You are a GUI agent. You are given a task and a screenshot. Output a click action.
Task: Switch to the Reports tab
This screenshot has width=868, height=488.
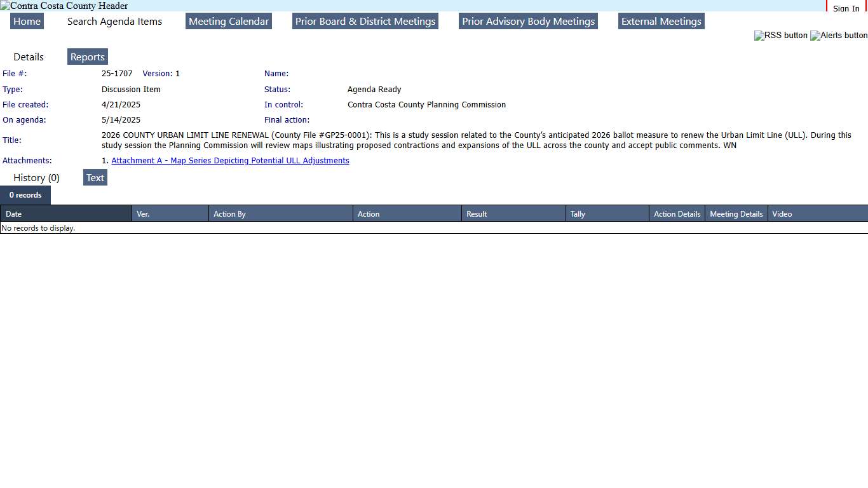point(88,57)
